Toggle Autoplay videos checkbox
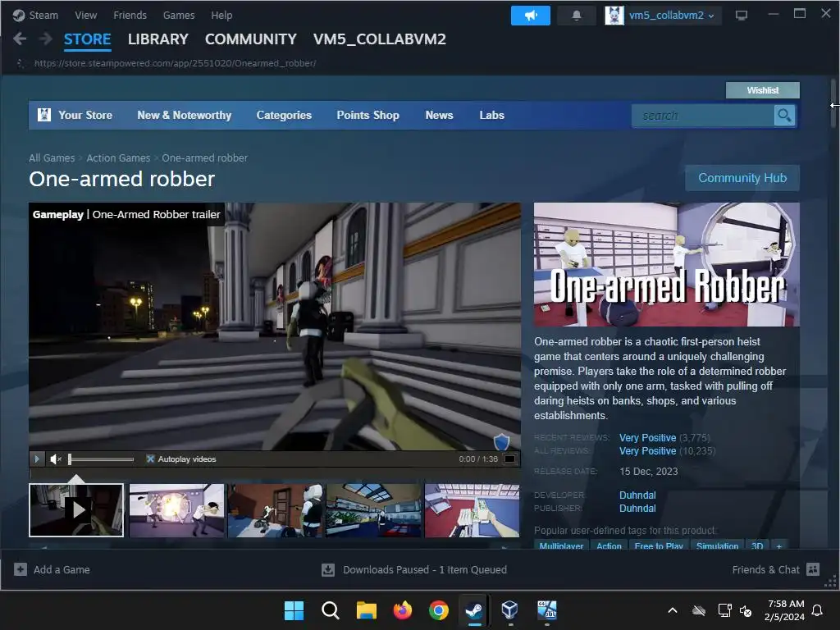The width and height of the screenshot is (840, 630). (151, 459)
